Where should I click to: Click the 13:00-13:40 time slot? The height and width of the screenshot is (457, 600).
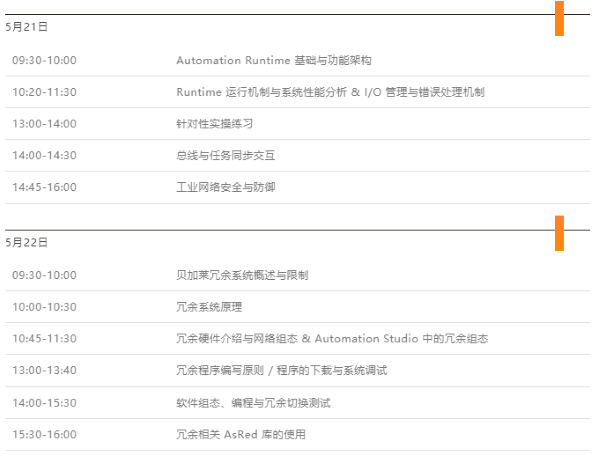(44, 370)
